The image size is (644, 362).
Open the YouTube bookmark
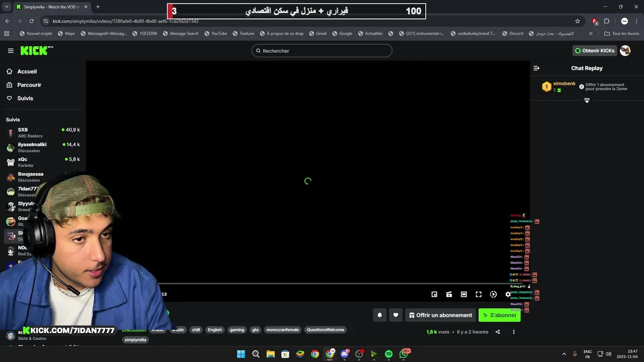[x=215, y=34]
